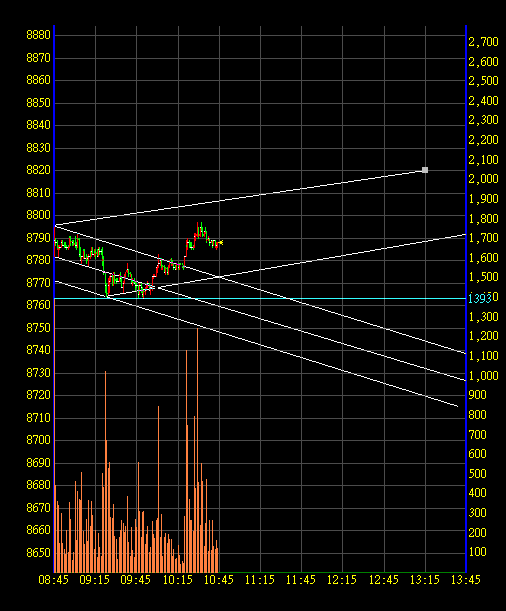Image resolution: width=506 pixels, height=611 pixels.
Task: Click the 09:45 time axis label
Action: [136, 580]
